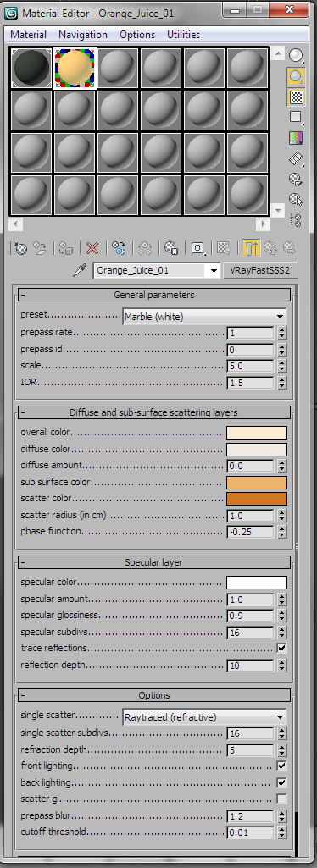Open the Material ID Channel flyout
317x868 pixels.
click(x=197, y=248)
